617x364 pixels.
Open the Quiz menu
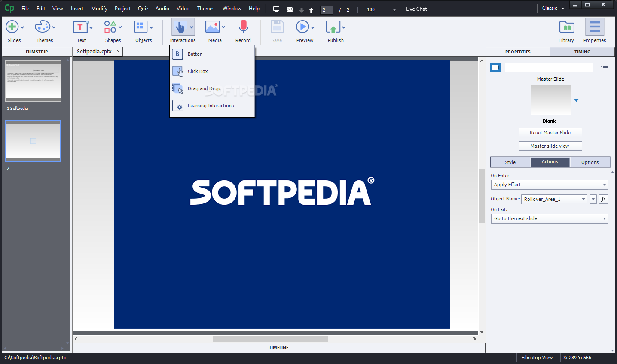pyautogui.click(x=143, y=9)
